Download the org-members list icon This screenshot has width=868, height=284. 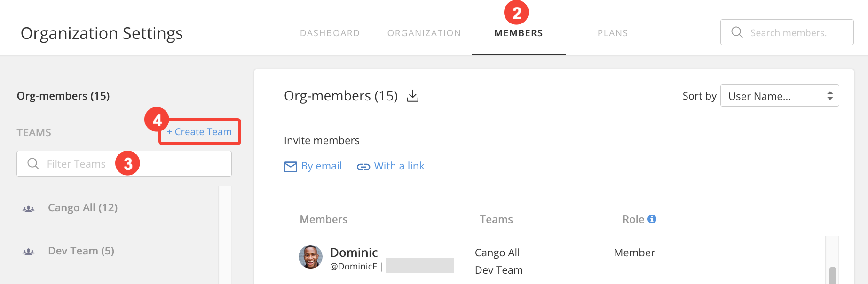coord(413,96)
